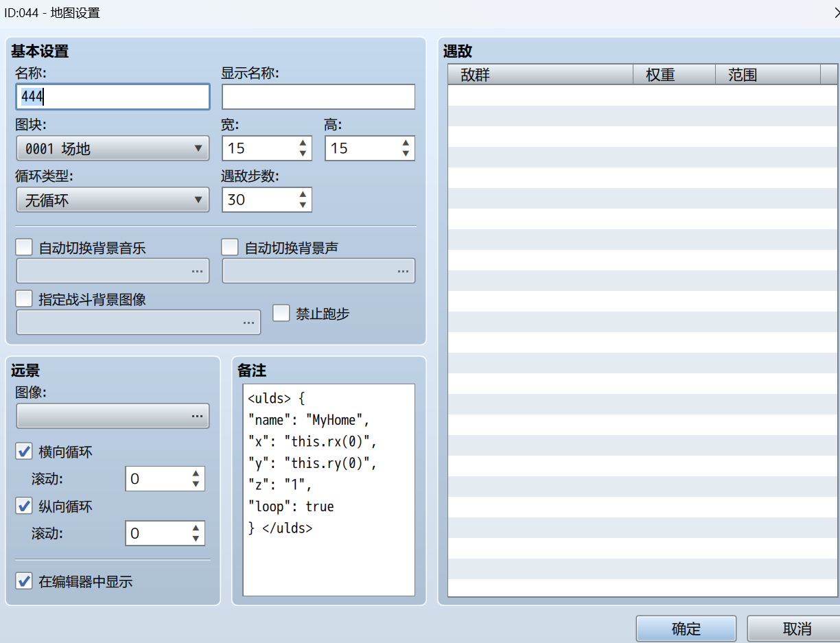The width and height of the screenshot is (840, 643).
Task: Enable 指定战斗背景图像 checkbox
Action: tap(24, 299)
